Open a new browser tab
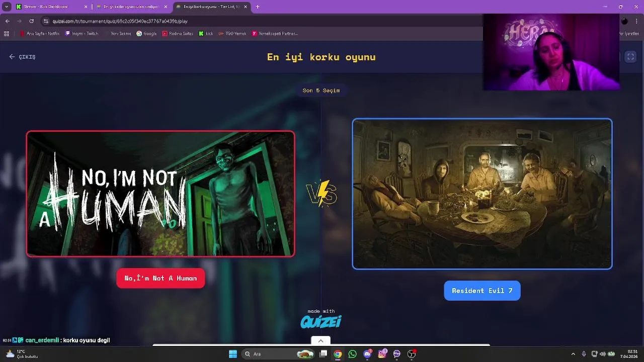Screen dimensions: 644x362 tap(258, 7)
